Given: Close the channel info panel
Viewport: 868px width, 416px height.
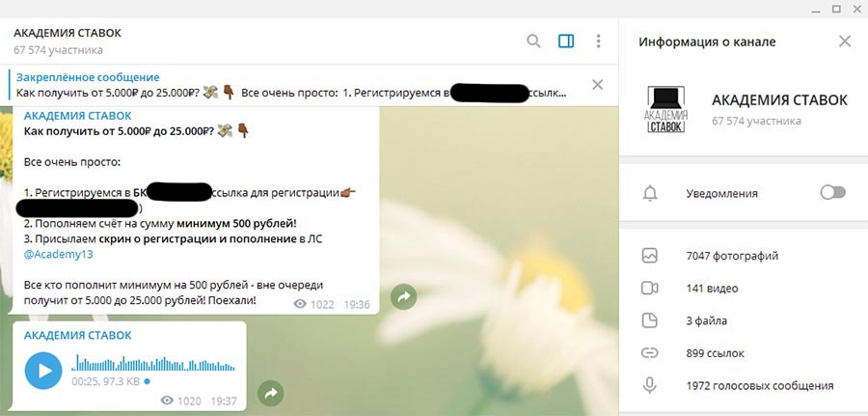Looking at the screenshot, I should pos(845,41).
